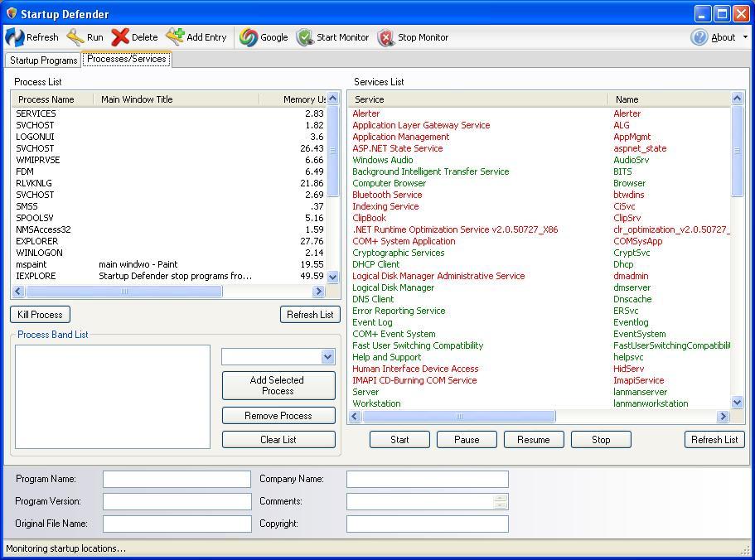
Task: Select the Windows Audio service
Action: coord(540,160)
